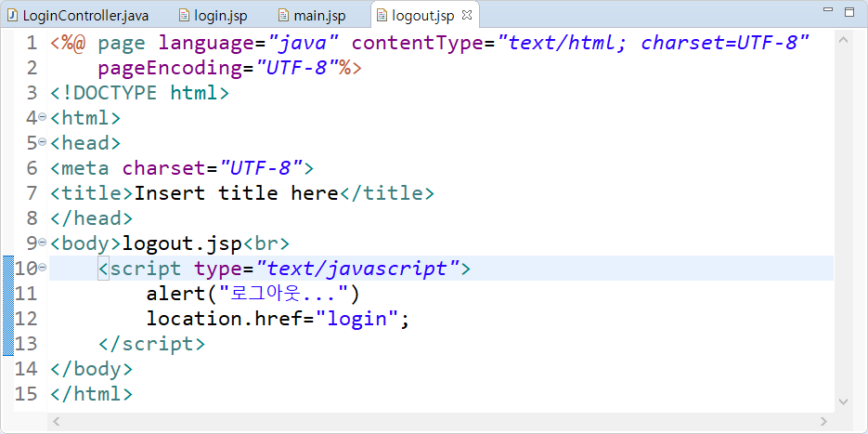Click the <!DOCTYPE html> declaration
The image size is (868, 434).
(139, 93)
